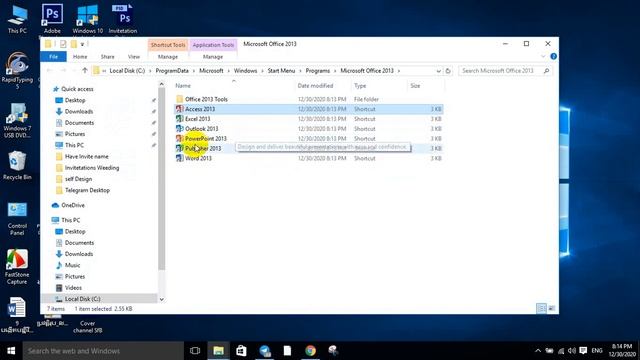Open the Action Center notifications icon

[583, 351]
